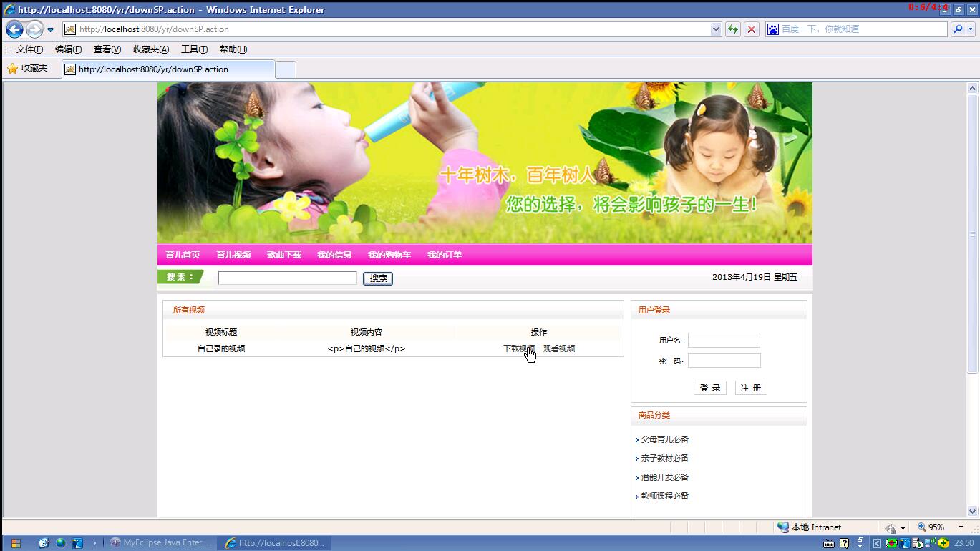Click the IE Back navigation button
The width and height of the screenshot is (980, 551).
[14, 29]
